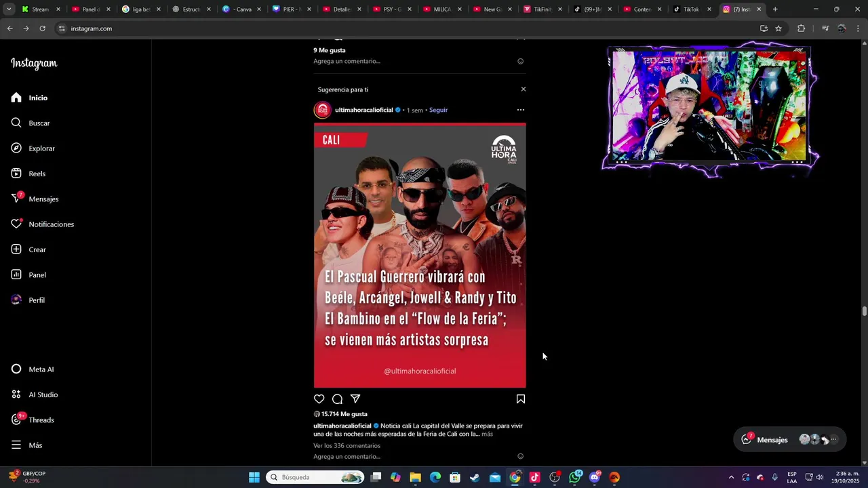Open the Pascual Guerrero post image
The image size is (868, 488).
point(420,255)
